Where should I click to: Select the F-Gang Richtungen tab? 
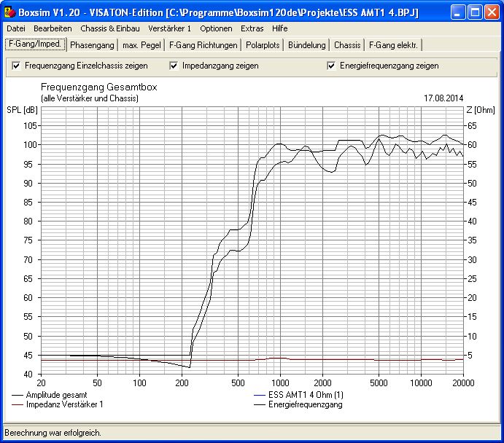point(203,45)
